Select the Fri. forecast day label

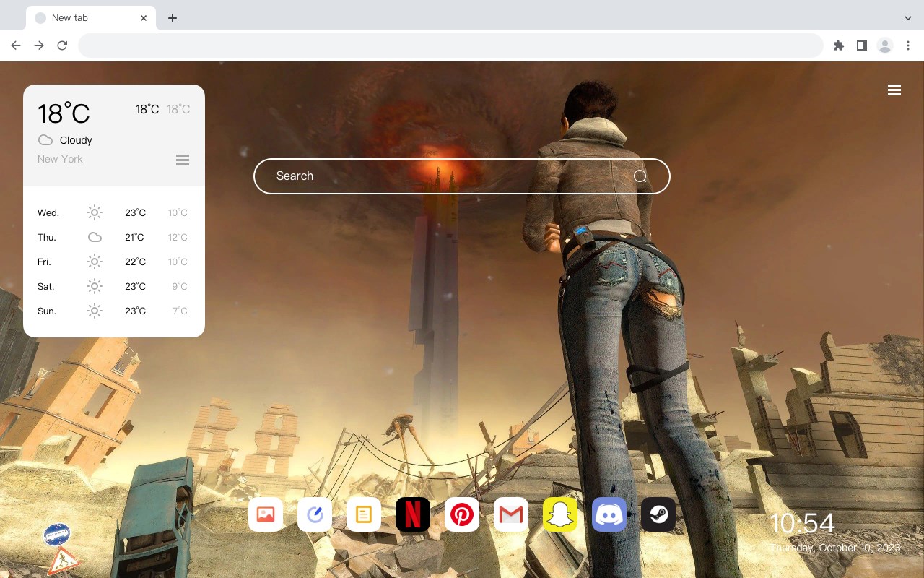pos(44,262)
